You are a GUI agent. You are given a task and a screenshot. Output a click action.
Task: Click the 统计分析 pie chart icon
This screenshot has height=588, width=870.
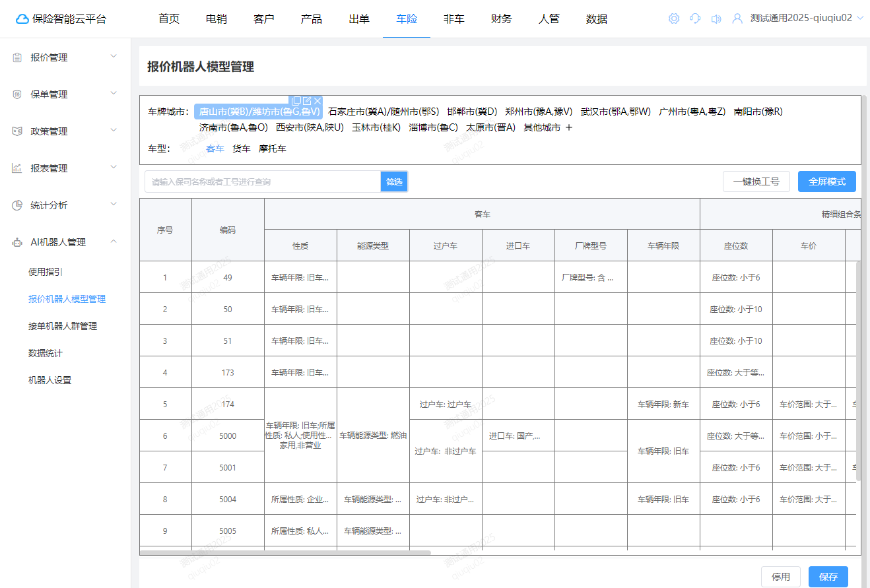[17, 205]
